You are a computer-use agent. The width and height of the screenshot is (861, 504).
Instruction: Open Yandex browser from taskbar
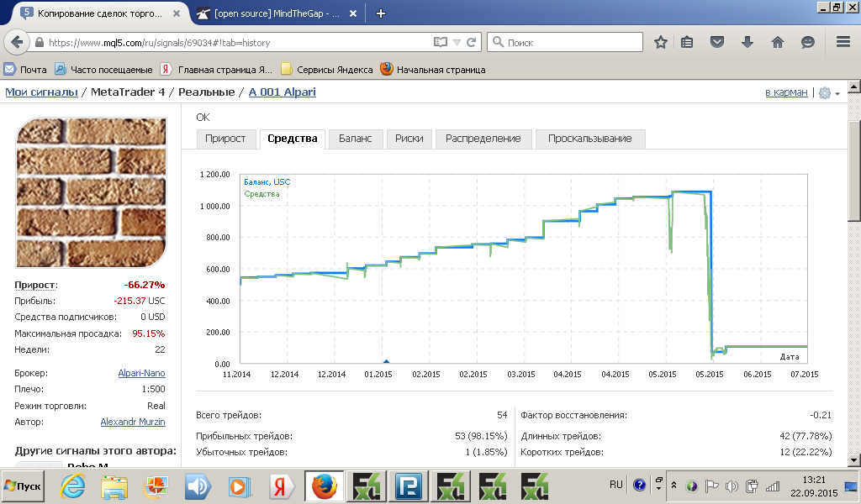pyautogui.click(x=281, y=486)
